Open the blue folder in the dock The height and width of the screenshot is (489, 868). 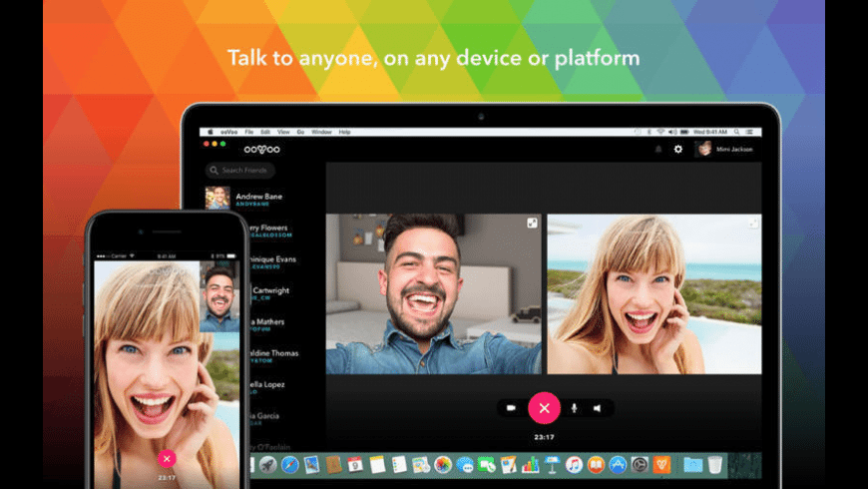[x=692, y=465]
